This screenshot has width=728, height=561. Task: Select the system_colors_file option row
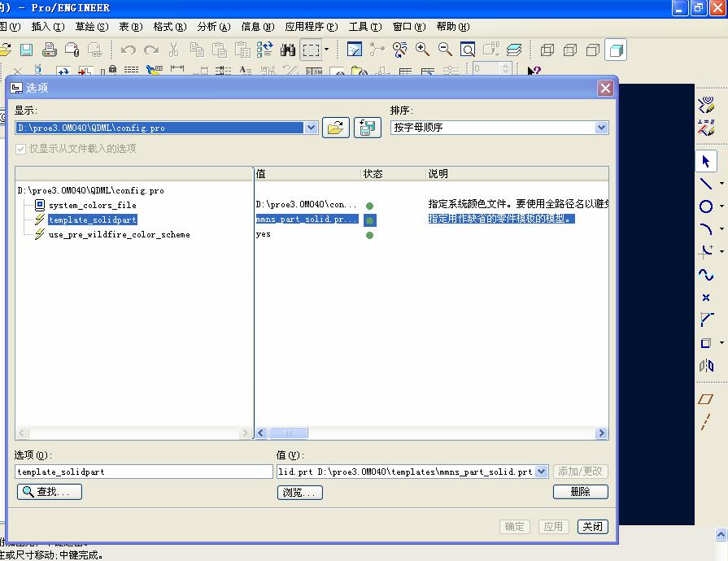(x=93, y=205)
